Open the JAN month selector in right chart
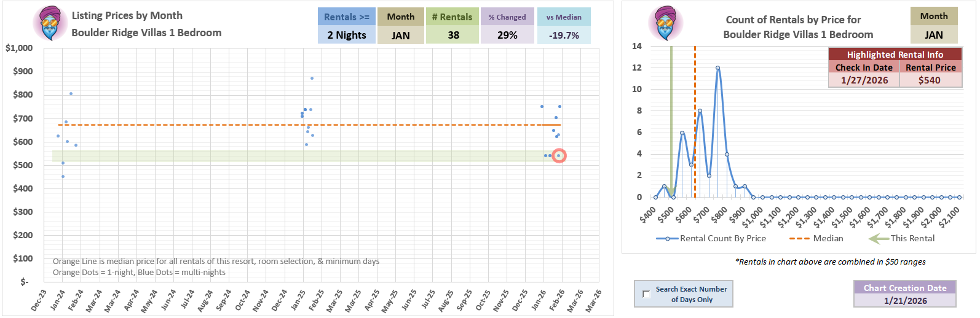980x318 pixels. [934, 36]
